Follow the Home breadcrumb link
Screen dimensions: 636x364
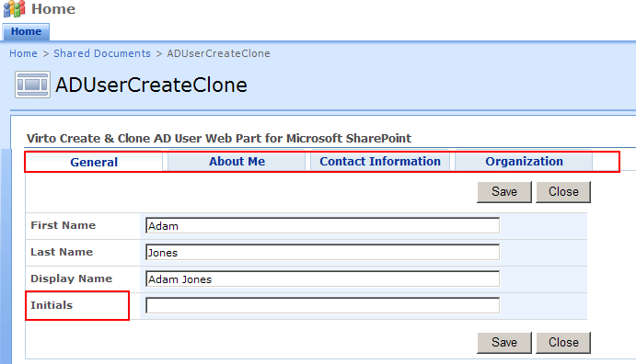[23, 53]
